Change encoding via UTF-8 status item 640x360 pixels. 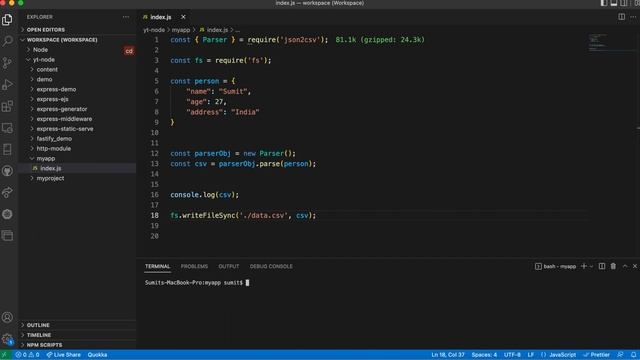512,355
